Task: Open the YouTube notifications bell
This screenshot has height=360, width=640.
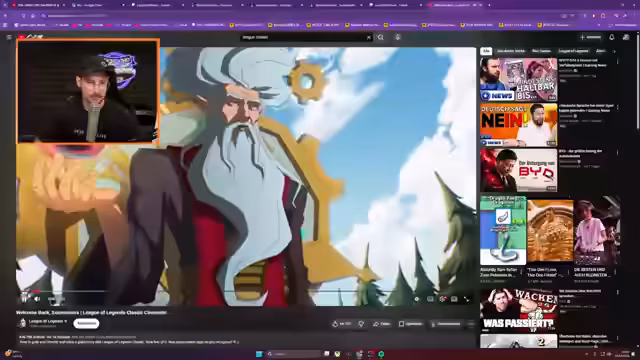Action: (x=611, y=37)
